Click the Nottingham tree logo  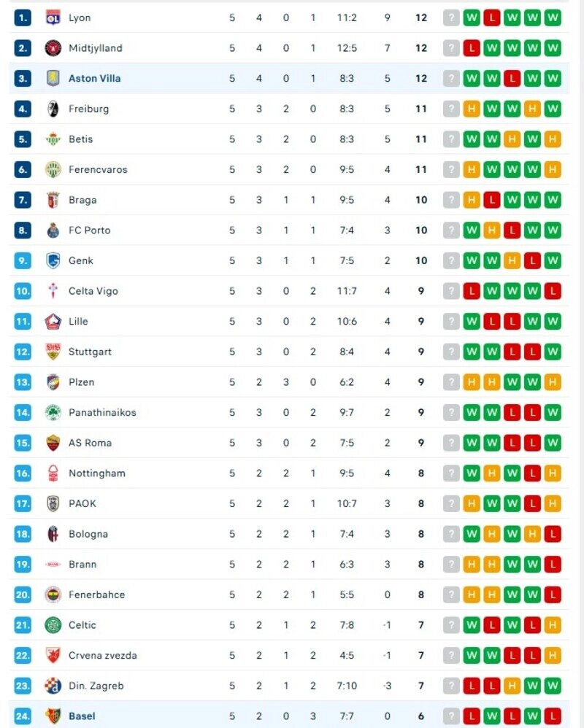53,473
